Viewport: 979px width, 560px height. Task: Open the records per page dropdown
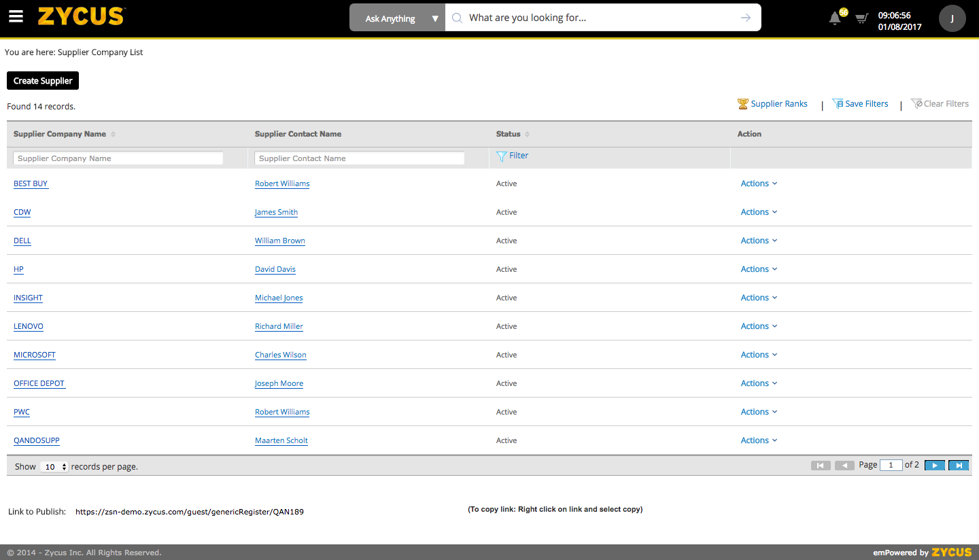(54, 467)
